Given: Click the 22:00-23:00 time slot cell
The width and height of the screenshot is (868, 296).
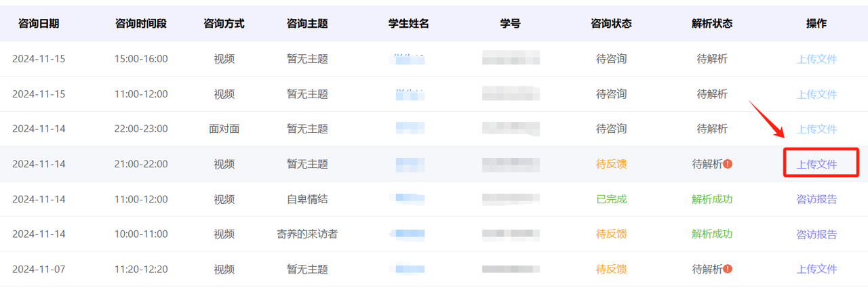Looking at the screenshot, I should [x=141, y=129].
